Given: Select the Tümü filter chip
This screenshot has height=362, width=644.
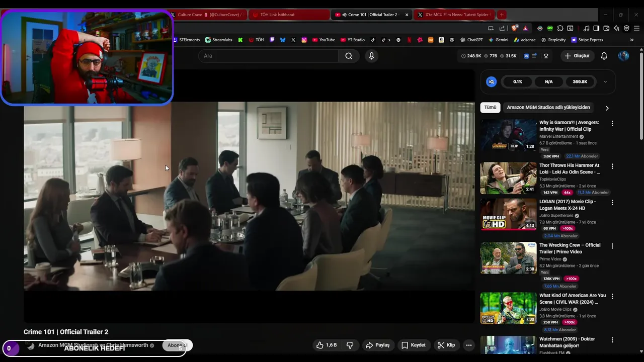Looking at the screenshot, I should point(490,107).
